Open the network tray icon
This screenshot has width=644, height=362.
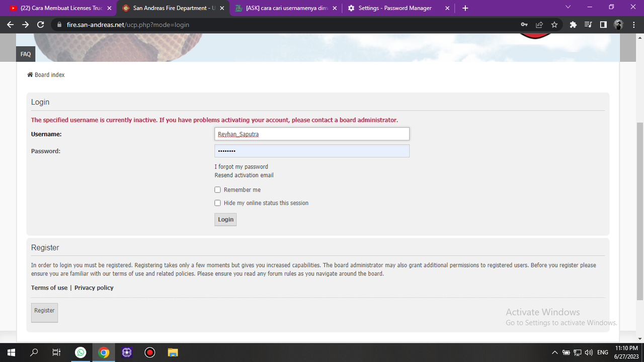pos(578,352)
